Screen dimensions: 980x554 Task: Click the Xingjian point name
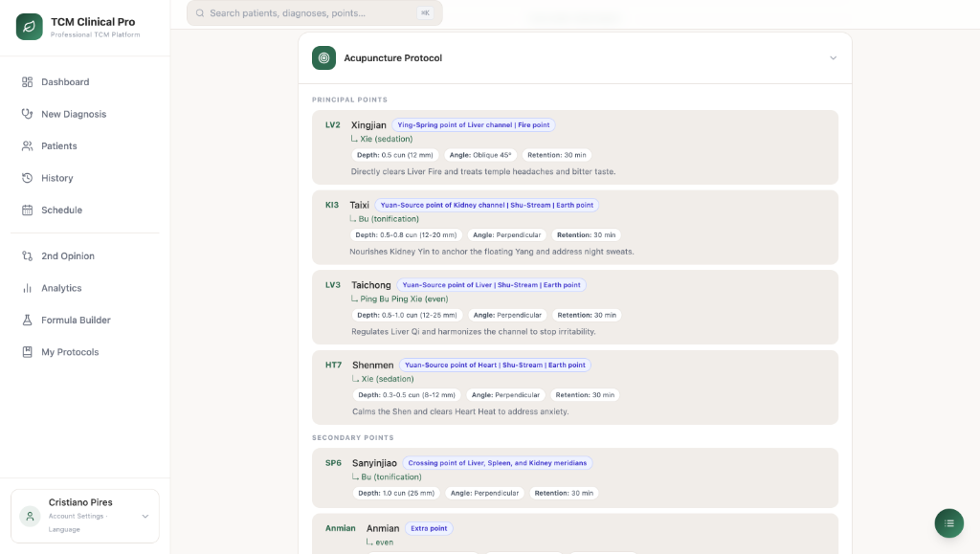(368, 125)
